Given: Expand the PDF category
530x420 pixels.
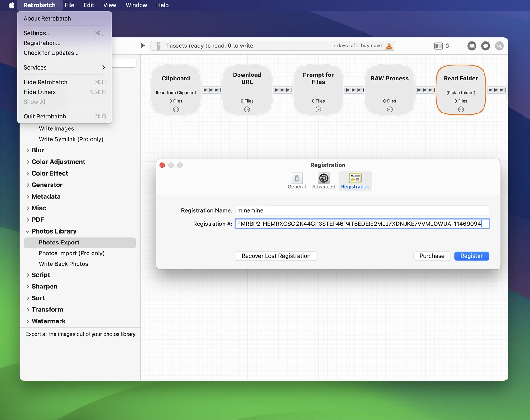Looking at the screenshot, I should tap(28, 220).
